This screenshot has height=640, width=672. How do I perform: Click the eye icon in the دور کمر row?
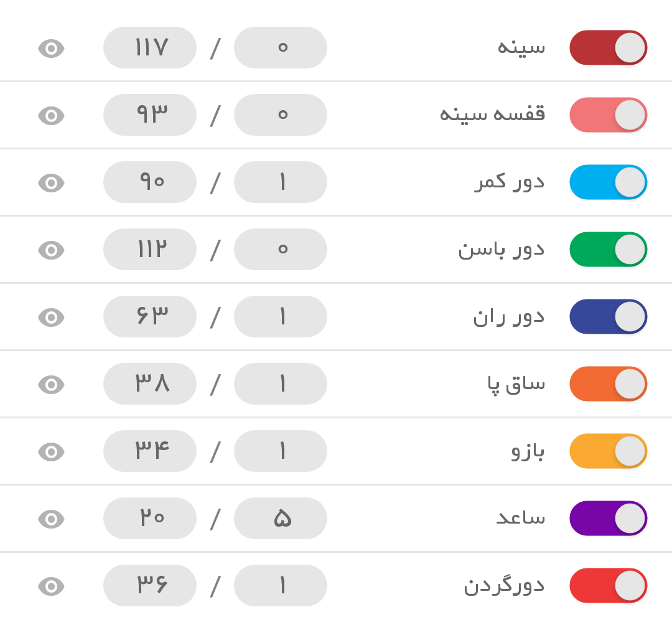pyautogui.click(x=51, y=182)
